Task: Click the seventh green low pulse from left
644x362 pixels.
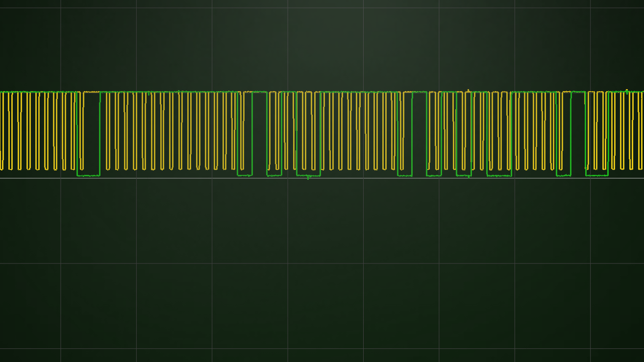Action: (464, 175)
